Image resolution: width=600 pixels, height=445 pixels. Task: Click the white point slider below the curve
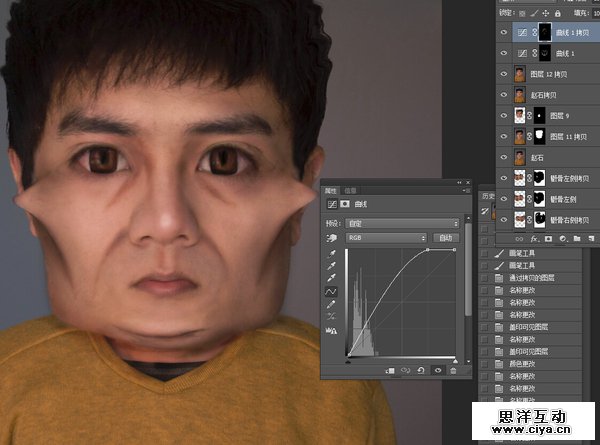[455, 360]
